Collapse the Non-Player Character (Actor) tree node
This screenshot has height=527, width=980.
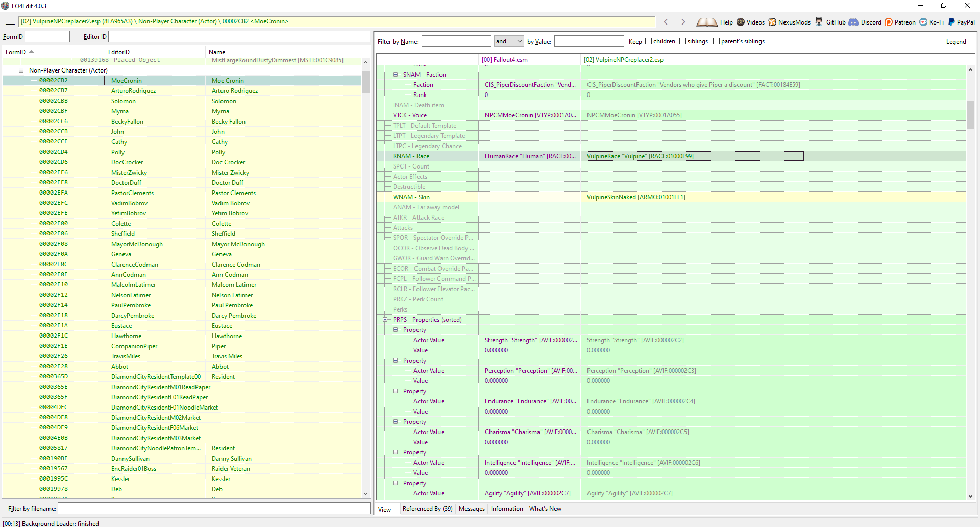(x=21, y=70)
